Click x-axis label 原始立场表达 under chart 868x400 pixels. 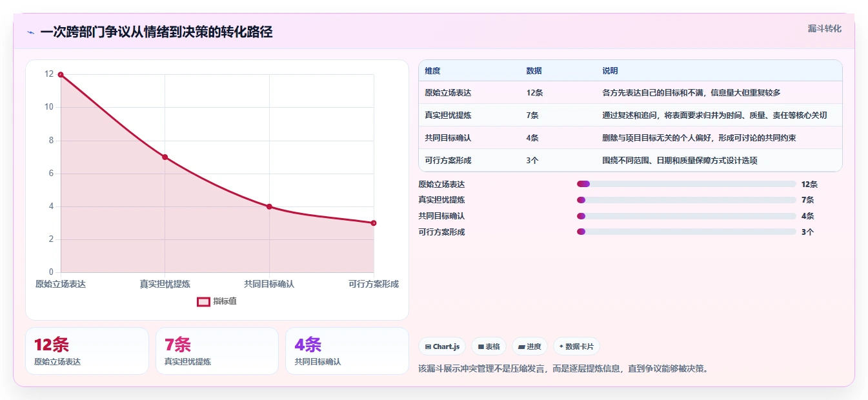[x=61, y=284]
